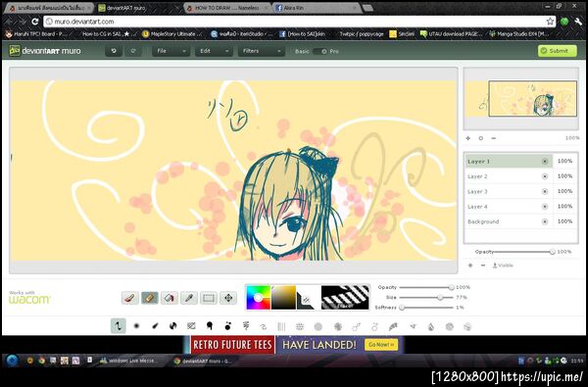Image resolution: width=588 pixels, height=387 pixels.
Task: Adjust the brush Opacity slider
Action: click(426, 287)
